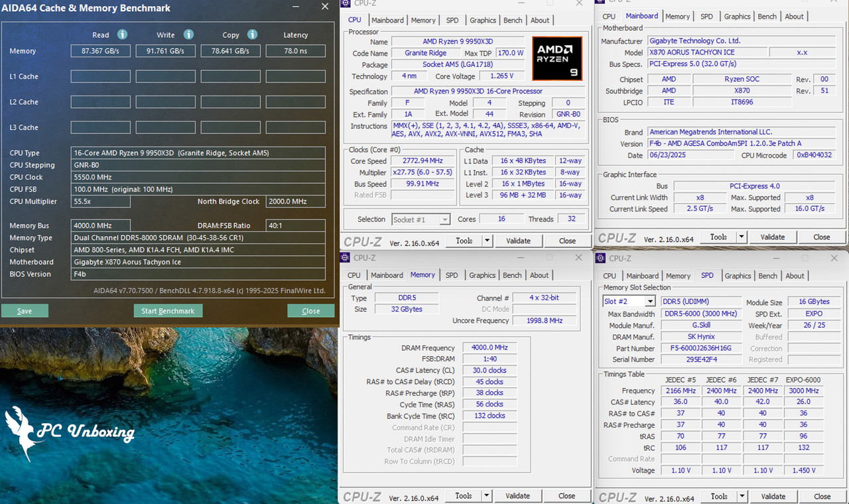Click the Core Speed value 2772.94 MHz
The height and width of the screenshot is (504, 849).
pos(421,161)
